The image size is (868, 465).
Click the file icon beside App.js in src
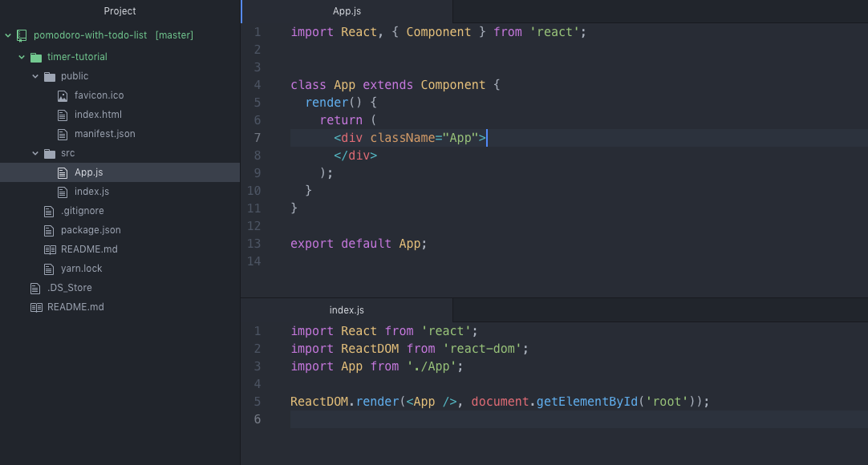[63, 172]
